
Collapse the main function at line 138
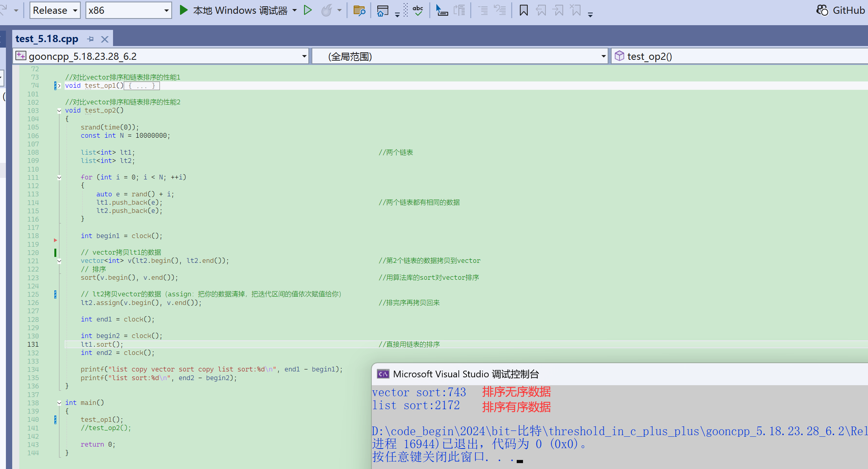[x=59, y=403]
